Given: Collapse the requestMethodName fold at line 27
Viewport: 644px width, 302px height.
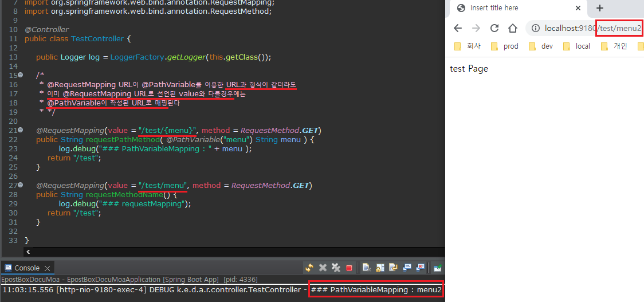Looking at the screenshot, I should click(x=20, y=185).
